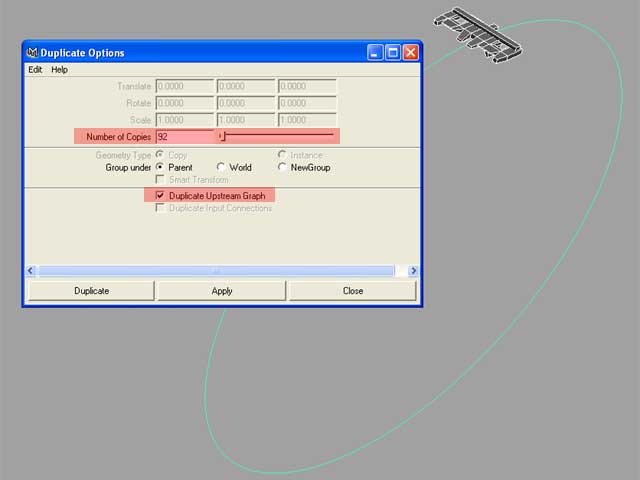This screenshot has width=640, height=480.
Task: Select the NewGroup radio option
Action: click(282, 167)
